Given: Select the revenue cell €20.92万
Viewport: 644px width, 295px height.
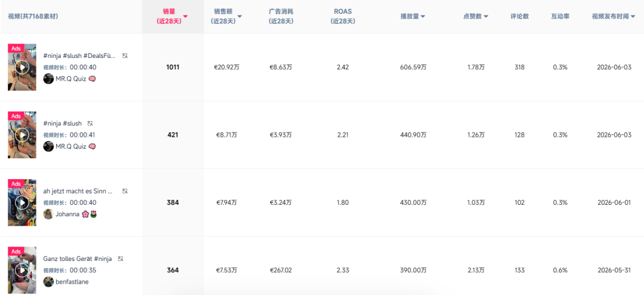Looking at the screenshot, I should (x=227, y=67).
